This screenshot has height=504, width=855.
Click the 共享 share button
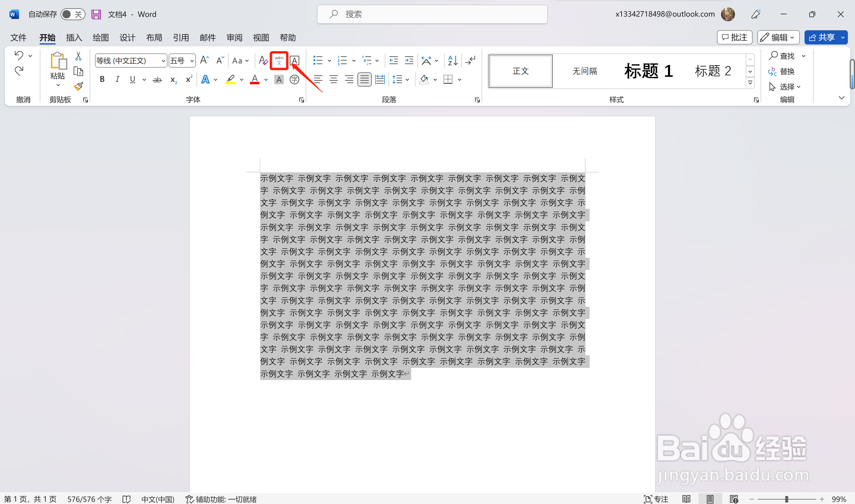pos(822,37)
